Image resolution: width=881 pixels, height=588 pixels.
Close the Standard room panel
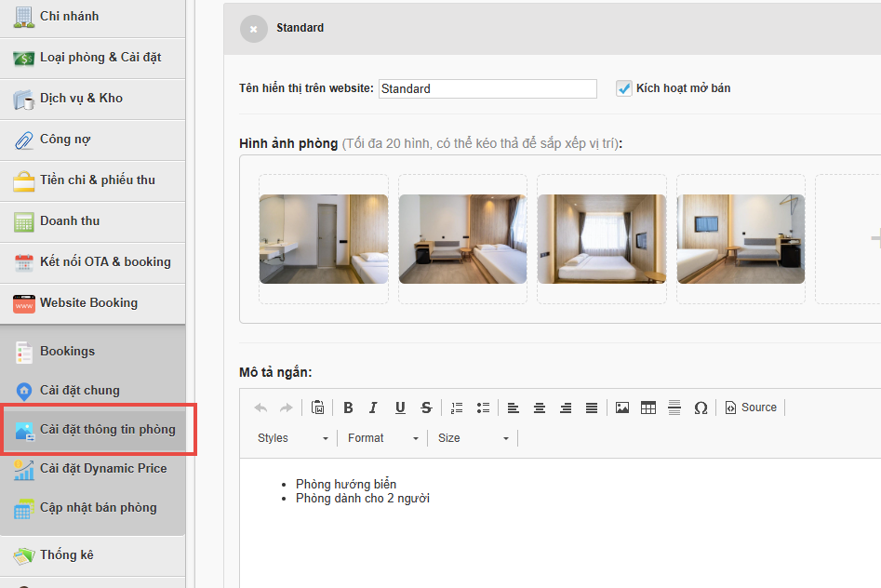coord(253,29)
